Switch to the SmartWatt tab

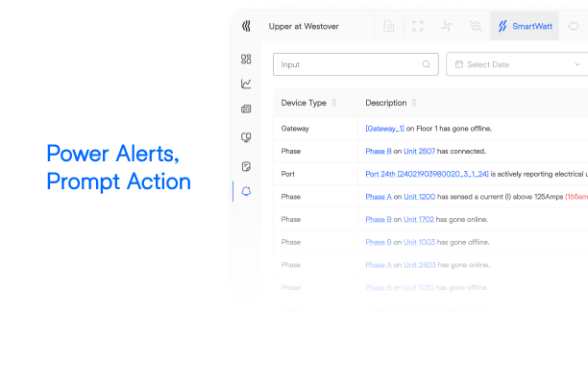click(x=525, y=26)
